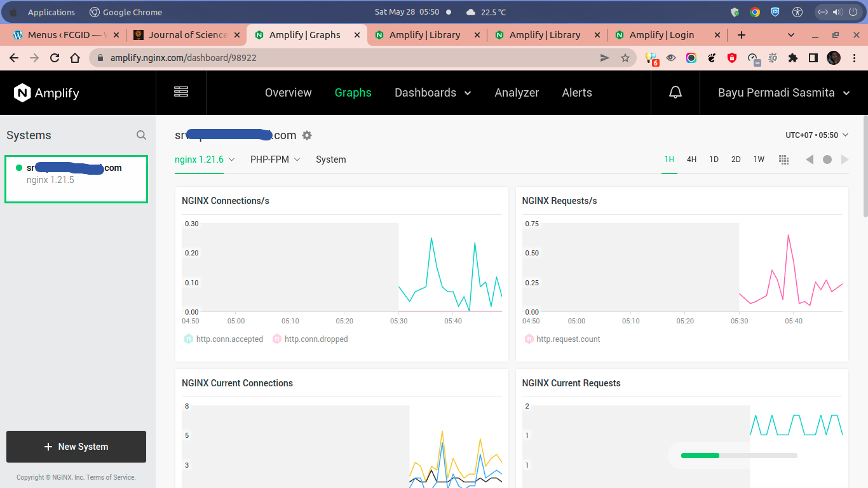Switch to Menus FCGID browser tab
The height and width of the screenshot is (488, 868).
point(65,35)
